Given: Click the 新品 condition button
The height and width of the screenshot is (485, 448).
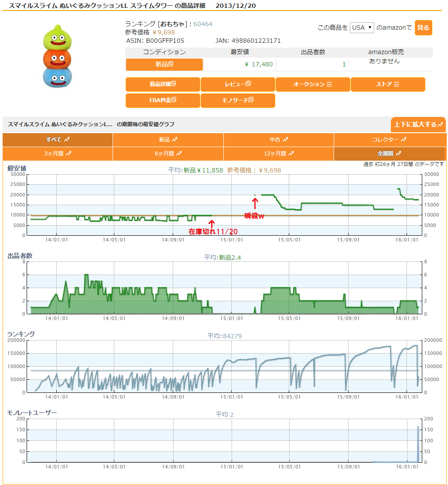Looking at the screenshot, I should point(164,64).
